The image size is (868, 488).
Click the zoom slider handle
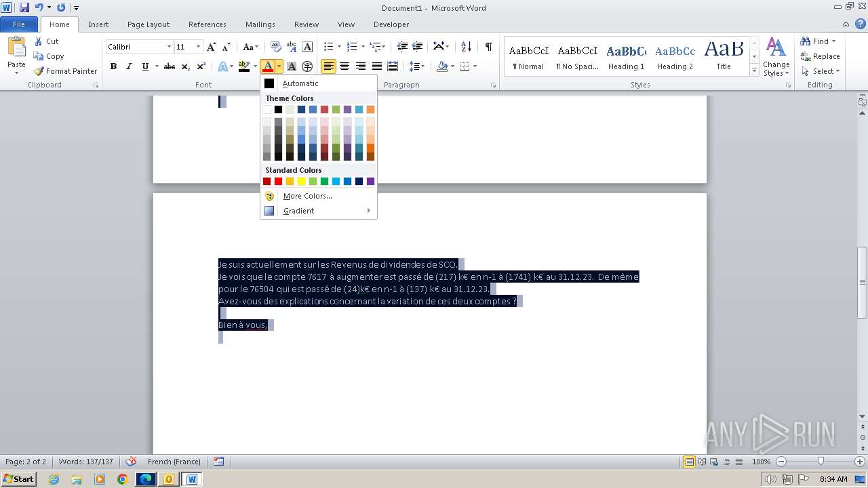coord(821,462)
